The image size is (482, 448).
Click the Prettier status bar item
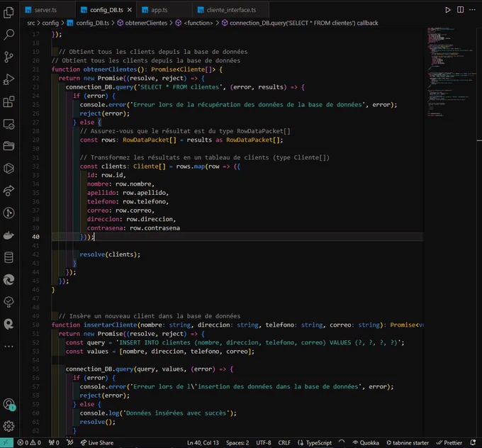tap(449, 442)
